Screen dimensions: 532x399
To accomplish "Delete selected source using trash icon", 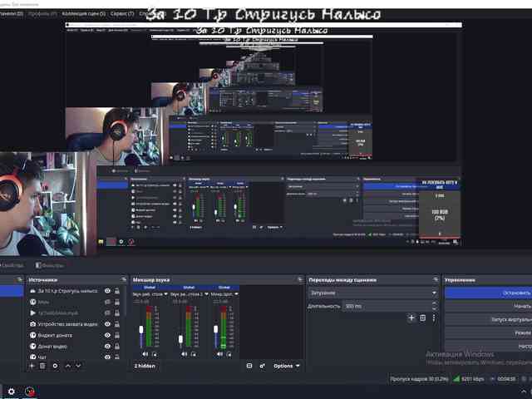I will [x=43, y=366].
